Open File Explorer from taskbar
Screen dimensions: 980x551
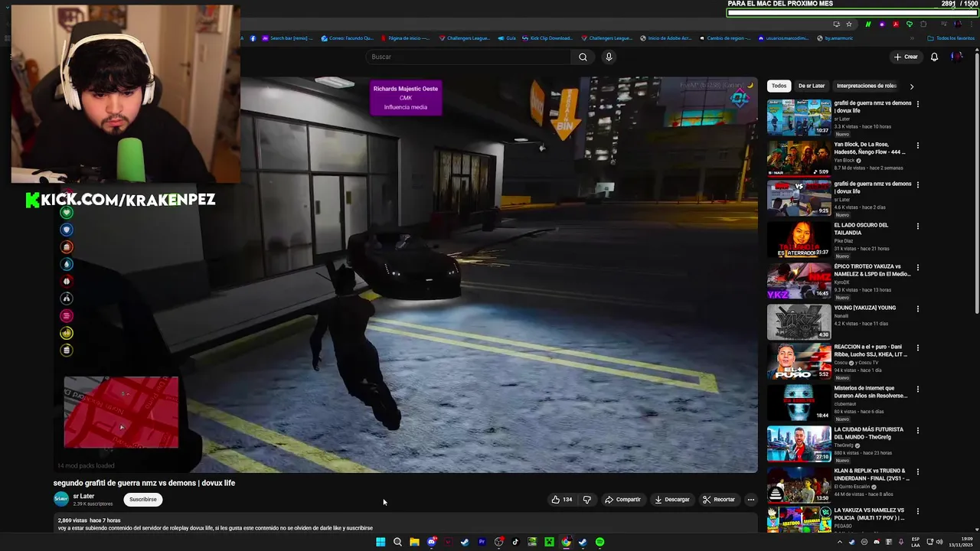pyautogui.click(x=414, y=542)
